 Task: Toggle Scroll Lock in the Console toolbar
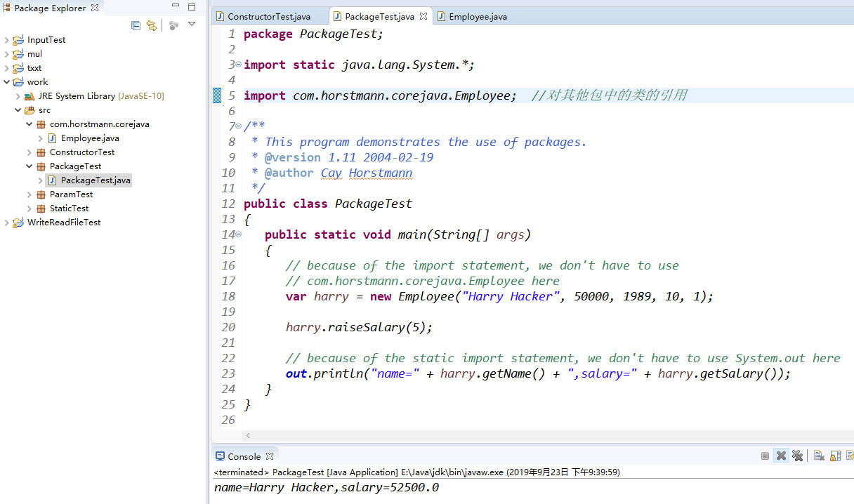(835, 456)
